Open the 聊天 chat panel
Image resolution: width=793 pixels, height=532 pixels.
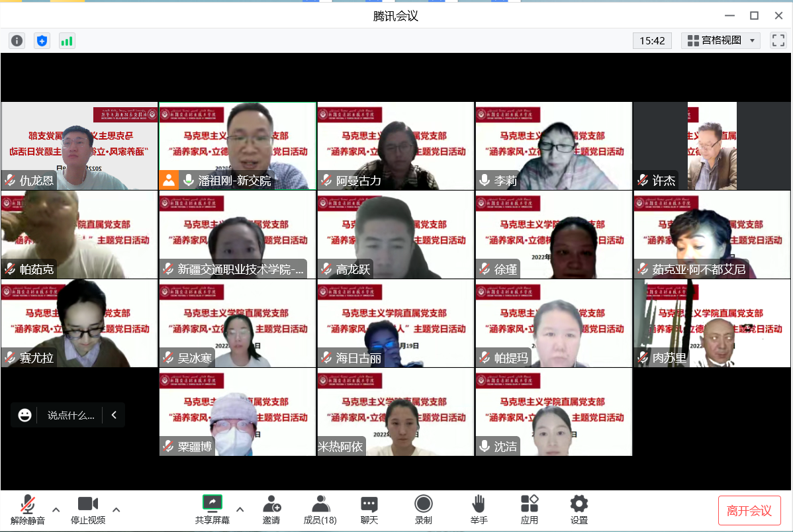(369, 510)
